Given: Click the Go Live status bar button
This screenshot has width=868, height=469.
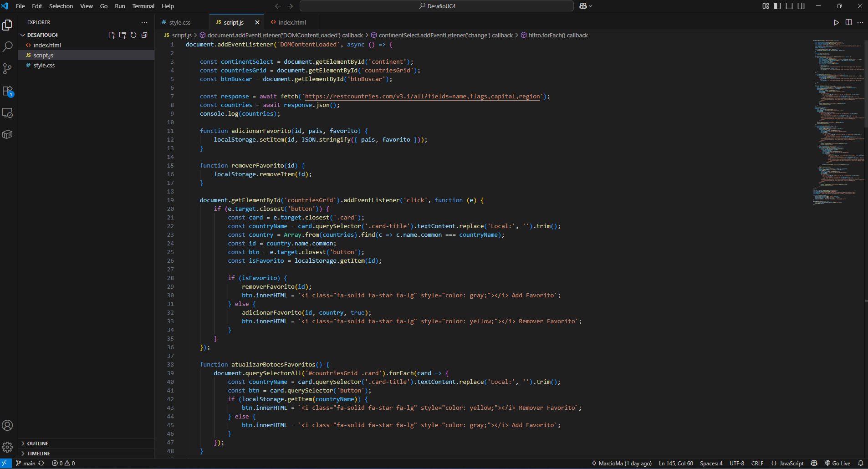Looking at the screenshot, I should pos(837,463).
